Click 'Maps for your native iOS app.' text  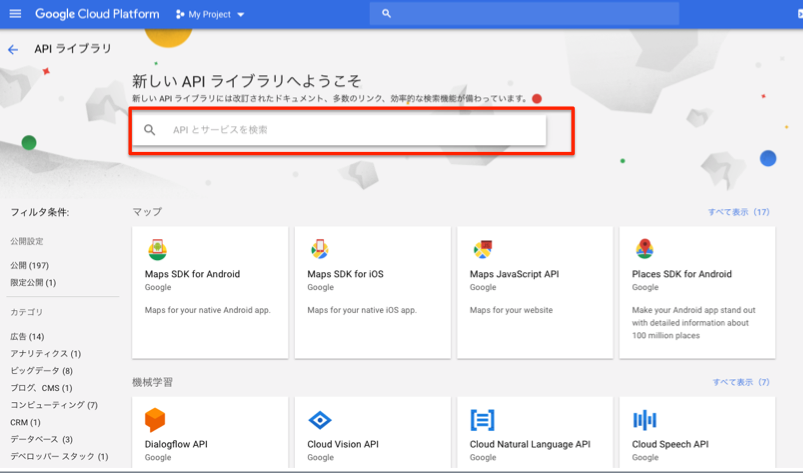click(362, 310)
